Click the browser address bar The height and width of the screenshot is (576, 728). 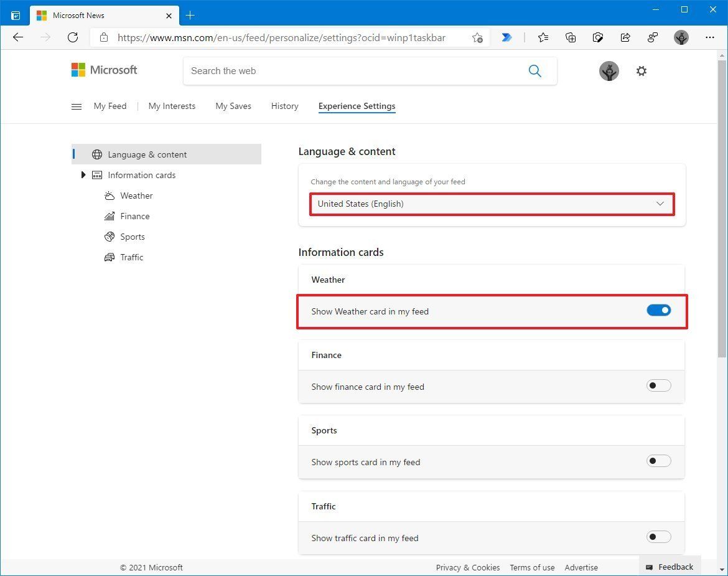pos(280,37)
